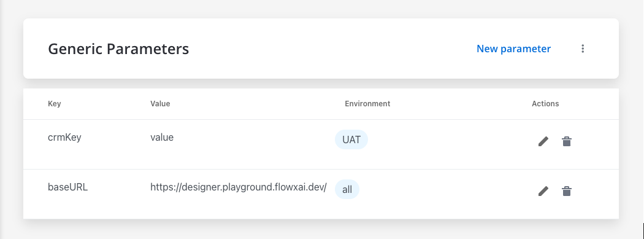Remove the baseURL parameter via trash icon
Viewport: 644px width, 239px height.
566,191
